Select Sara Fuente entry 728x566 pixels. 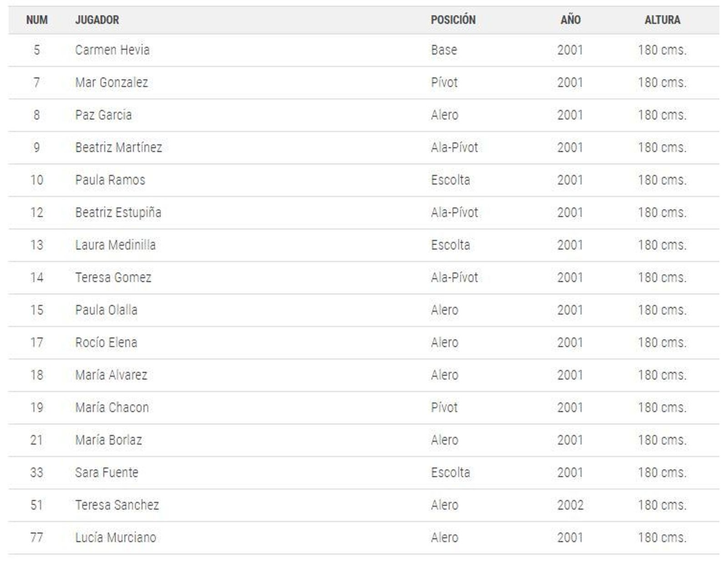364,473
